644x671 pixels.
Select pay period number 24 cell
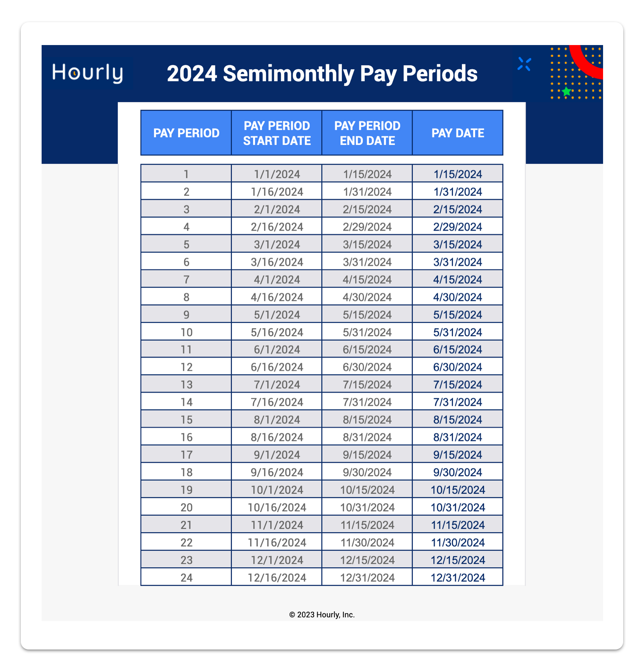(x=186, y=577)
